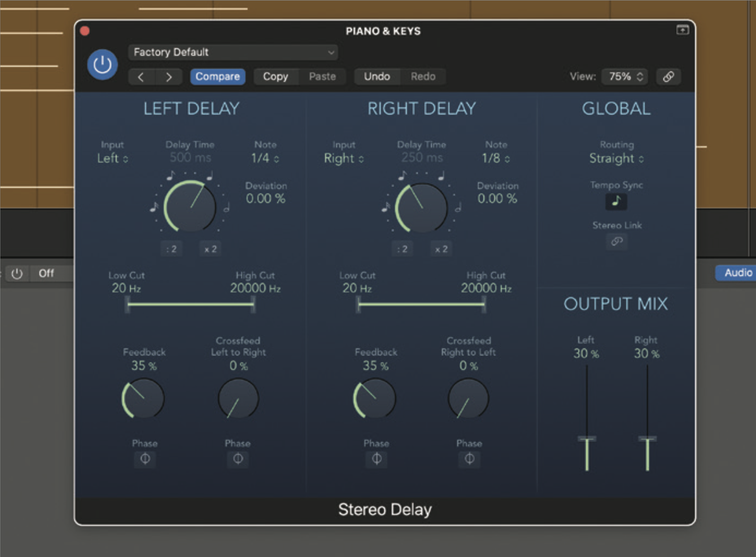Viewport: 756px width, 557px height.
Task: Invert phase on Crossfeed Right to Left
Action: (x=469, y=459)
